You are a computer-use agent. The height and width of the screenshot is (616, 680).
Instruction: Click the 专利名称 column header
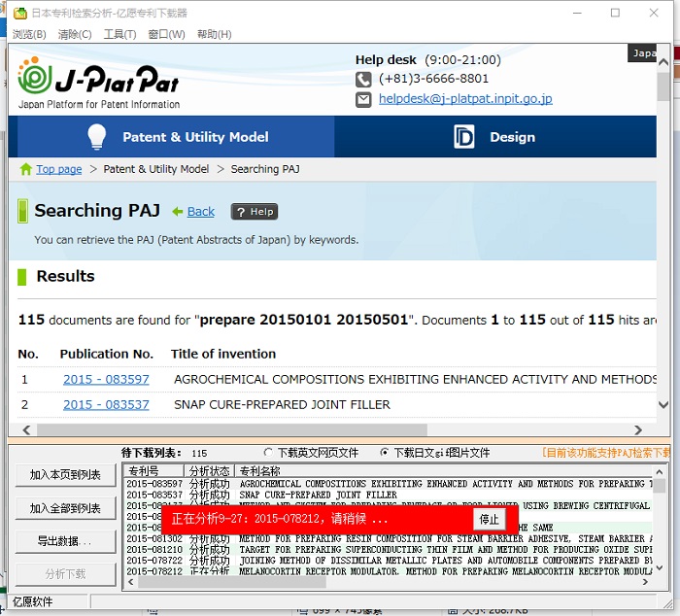point(443,470)
